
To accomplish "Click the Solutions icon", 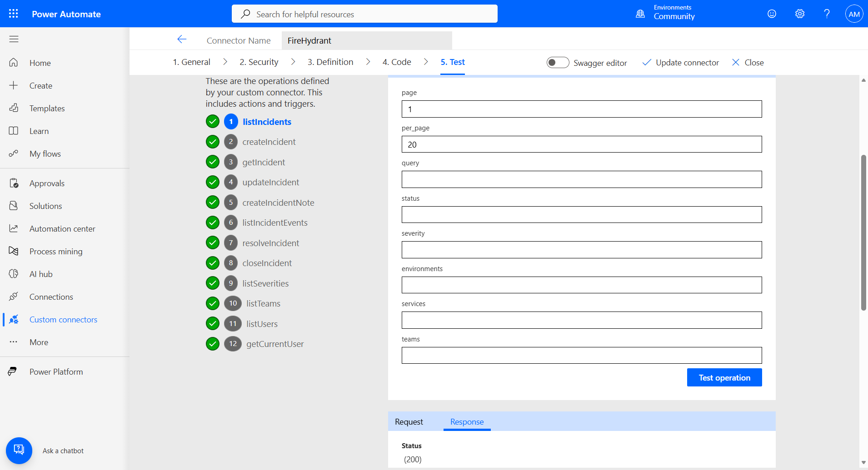I will (14, 206).
